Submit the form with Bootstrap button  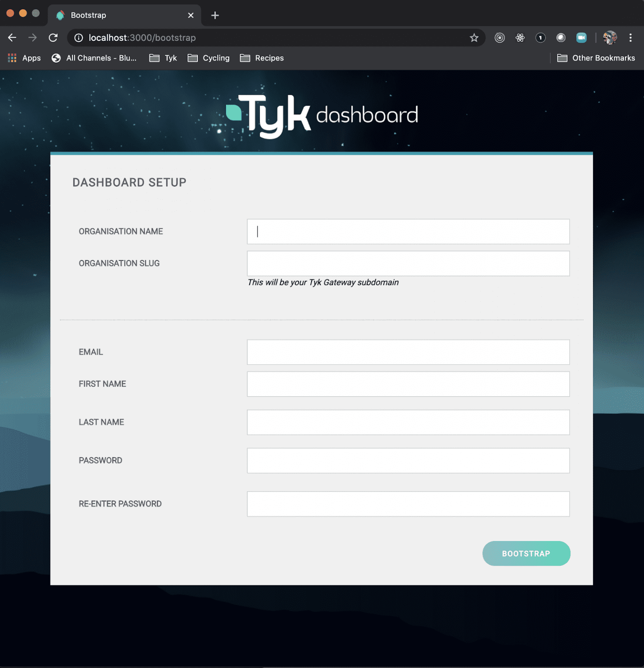(526, 553)
